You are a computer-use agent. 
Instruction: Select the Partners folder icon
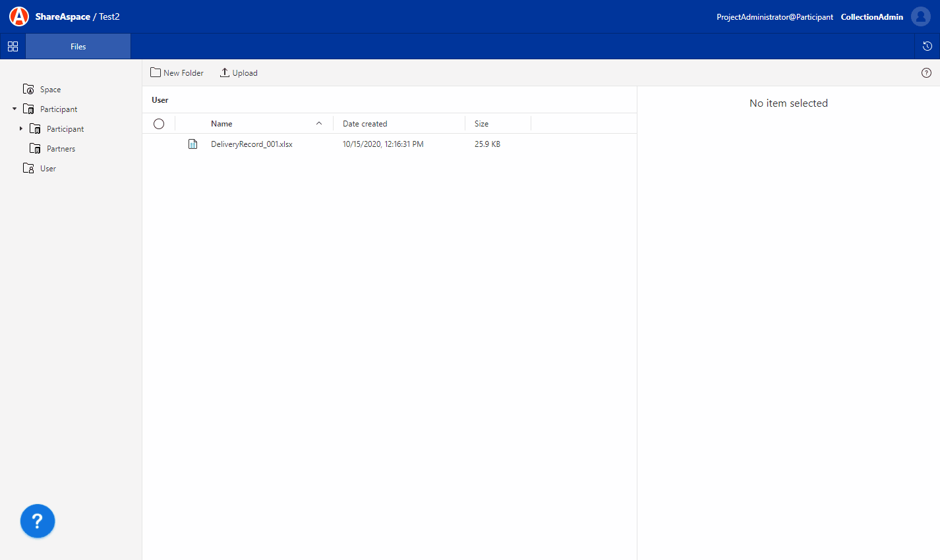tap(34, 148)
